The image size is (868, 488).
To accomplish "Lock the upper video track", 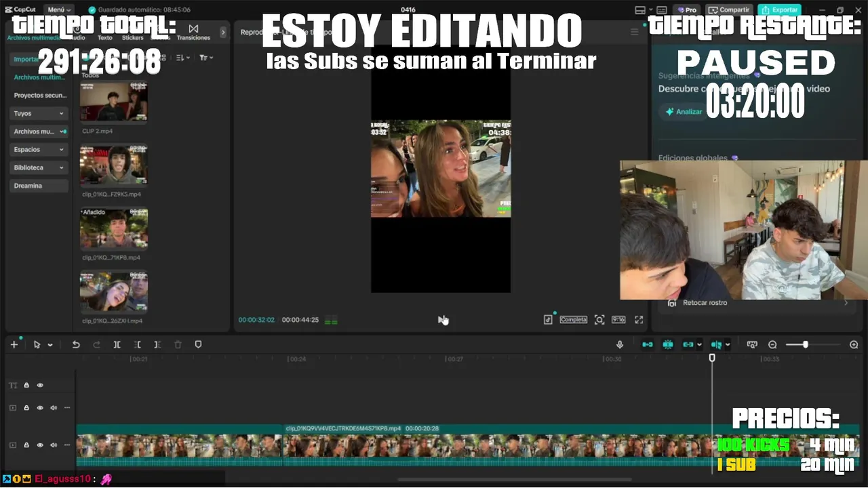I will (26, 408).
